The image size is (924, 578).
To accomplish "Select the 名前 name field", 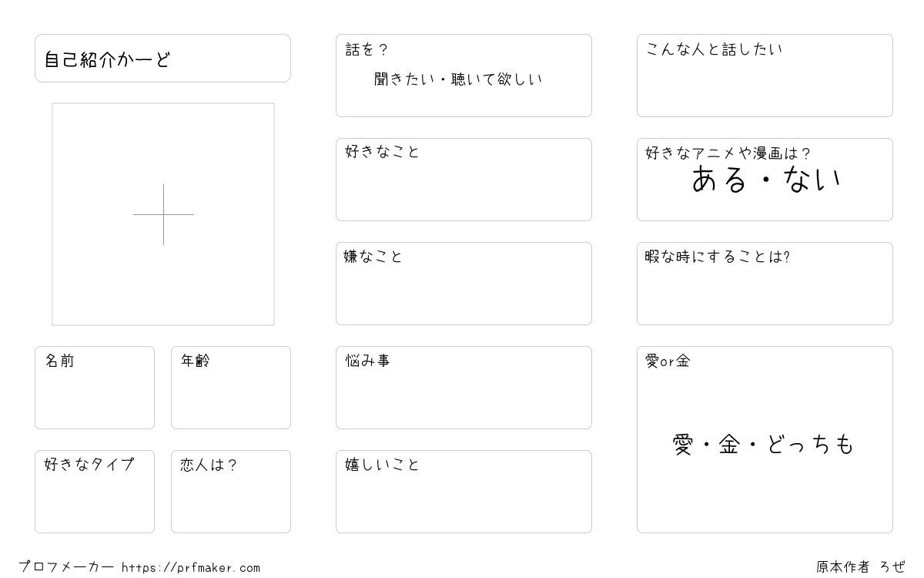I will [95, 388].
